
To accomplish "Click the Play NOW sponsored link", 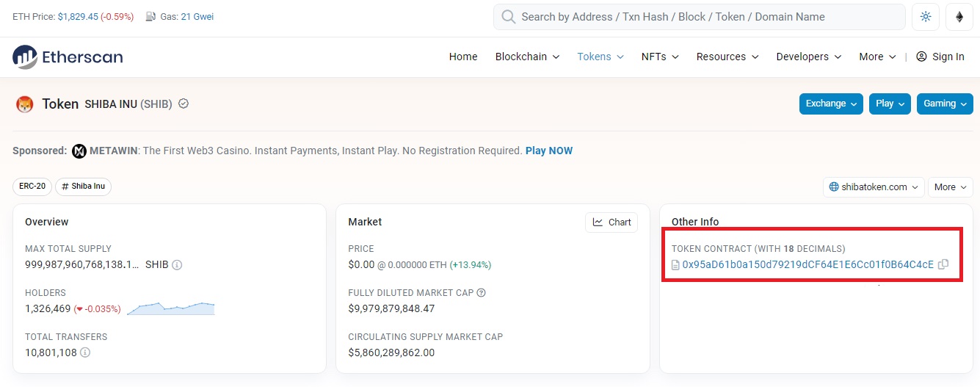I will [x=549, y=151].
